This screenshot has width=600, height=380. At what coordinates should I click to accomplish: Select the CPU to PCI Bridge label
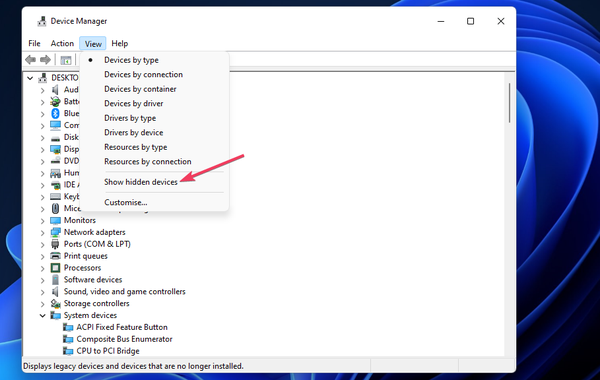tap(108, 351)
